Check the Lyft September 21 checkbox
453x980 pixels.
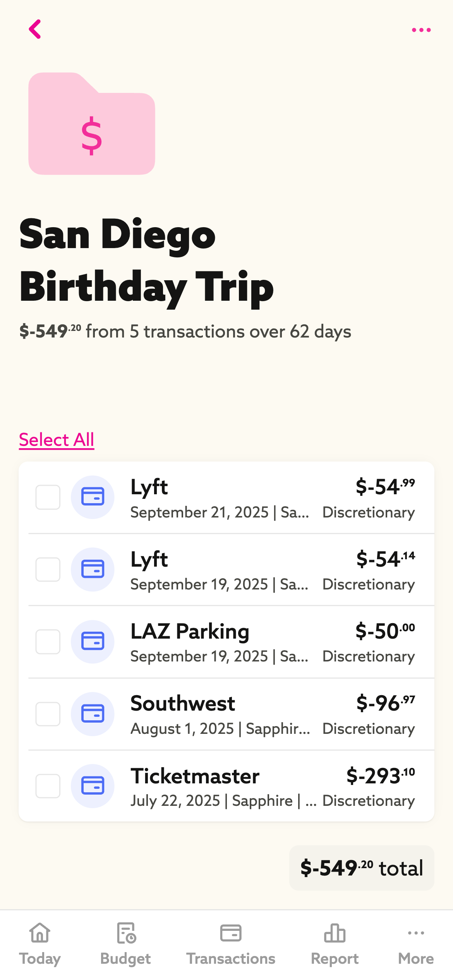[48, 497]
